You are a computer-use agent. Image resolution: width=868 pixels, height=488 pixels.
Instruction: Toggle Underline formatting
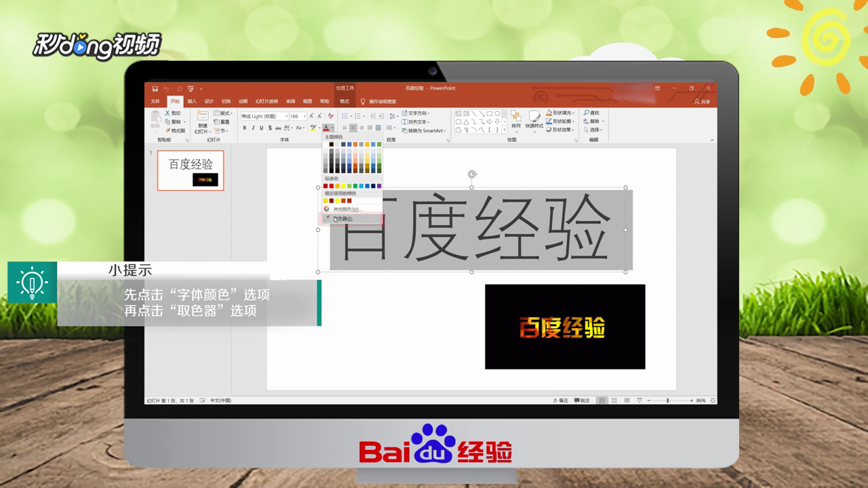click(x=261, y=128)
